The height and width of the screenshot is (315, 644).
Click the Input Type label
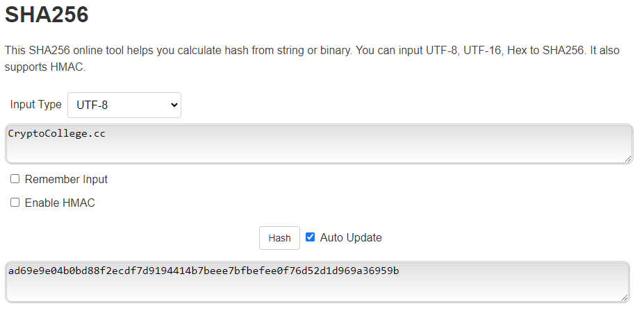click(x=36, y=105)
